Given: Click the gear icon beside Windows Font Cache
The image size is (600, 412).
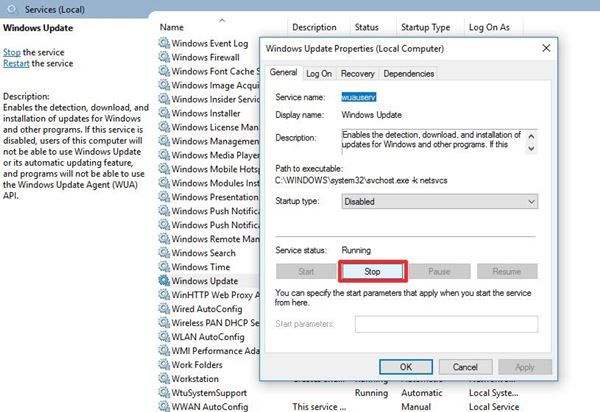Looking at the screenshot, I should (164, 71).
